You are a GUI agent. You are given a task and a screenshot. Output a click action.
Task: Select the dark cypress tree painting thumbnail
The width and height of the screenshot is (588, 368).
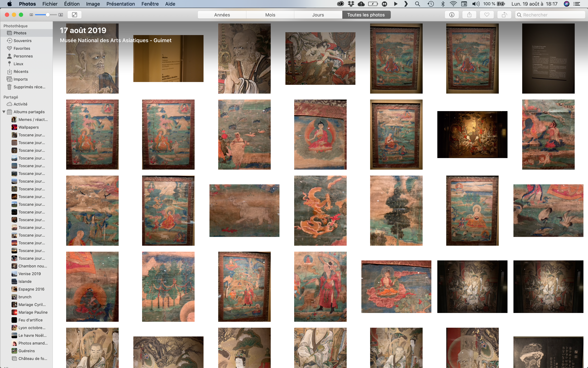pyautogui.click(x=396, y=210)
